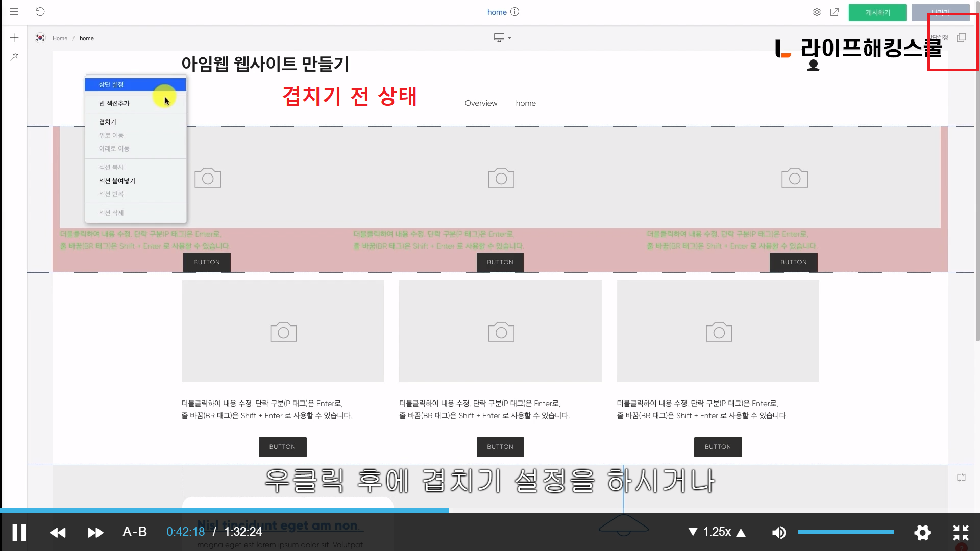Adjust the video volume slider
980x551 pixels.
coord(845,532)
